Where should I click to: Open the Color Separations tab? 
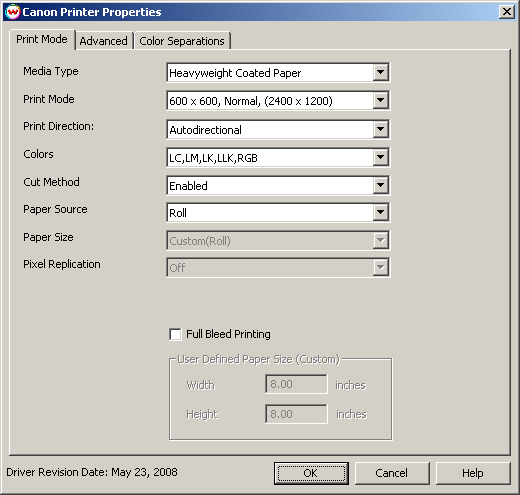pyautogui.click(x=182, y=41)
